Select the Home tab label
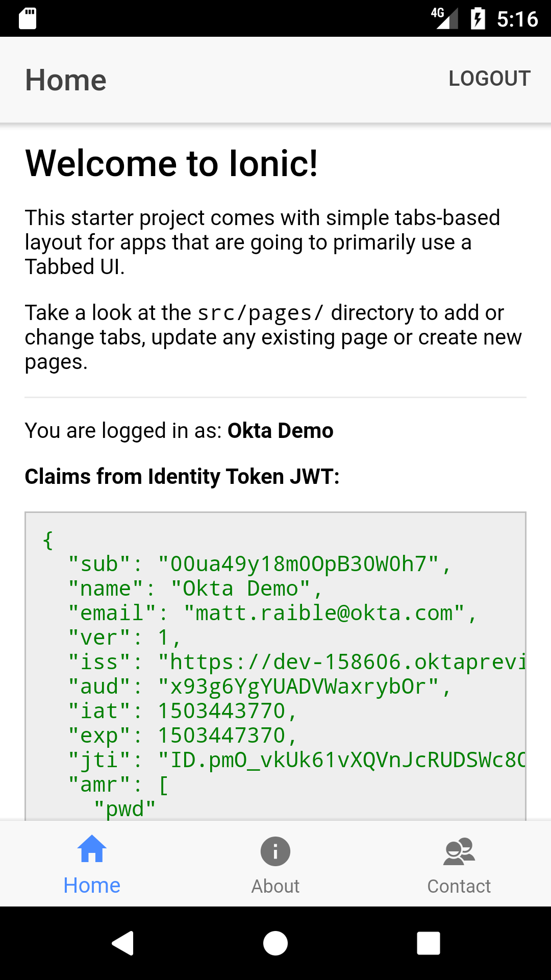551x980 pixels. (92, 886)
